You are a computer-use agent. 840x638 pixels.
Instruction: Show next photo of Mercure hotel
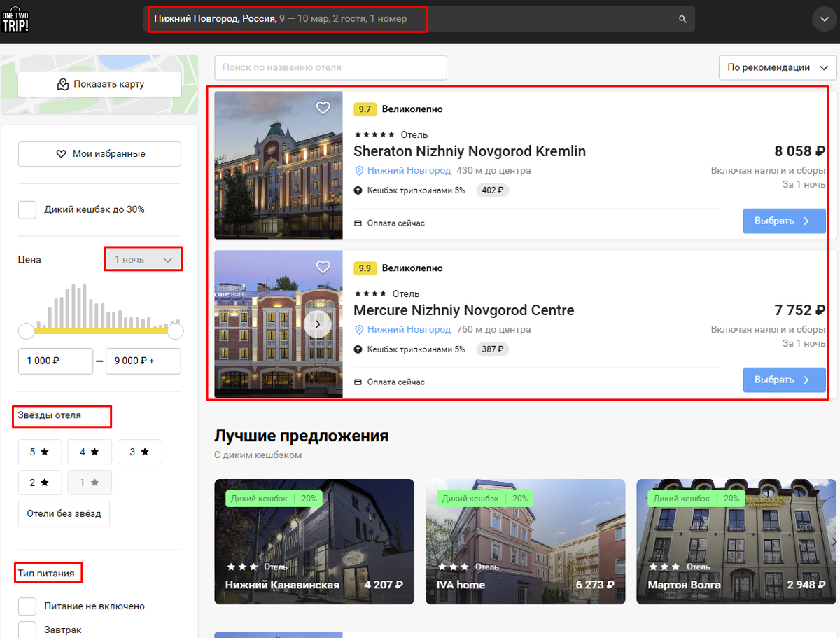318,324
